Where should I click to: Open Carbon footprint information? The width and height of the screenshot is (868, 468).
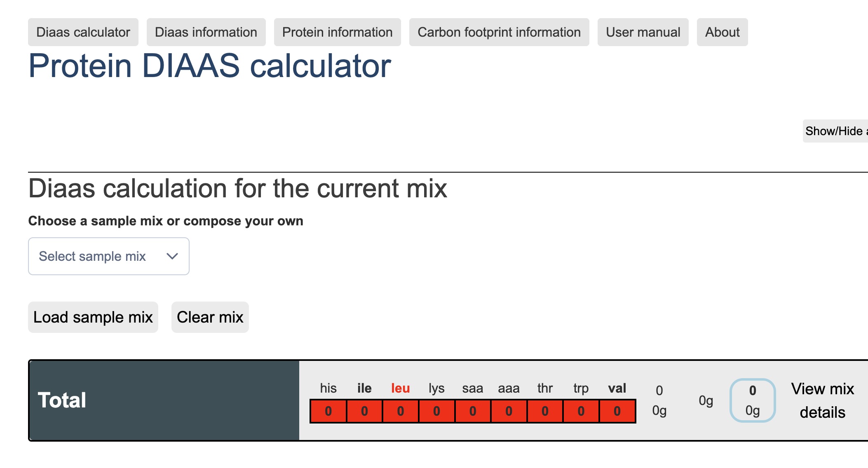coord(499,32)
